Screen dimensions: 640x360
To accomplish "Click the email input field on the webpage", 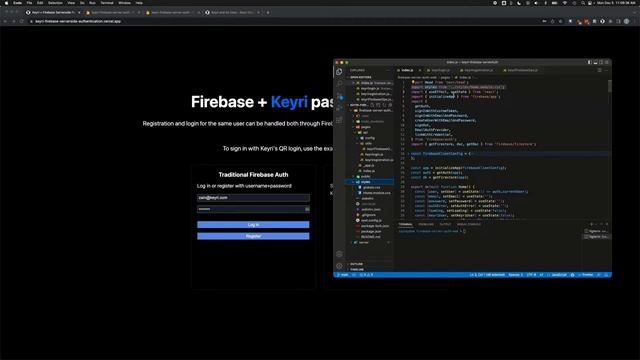I will [253, 198].
